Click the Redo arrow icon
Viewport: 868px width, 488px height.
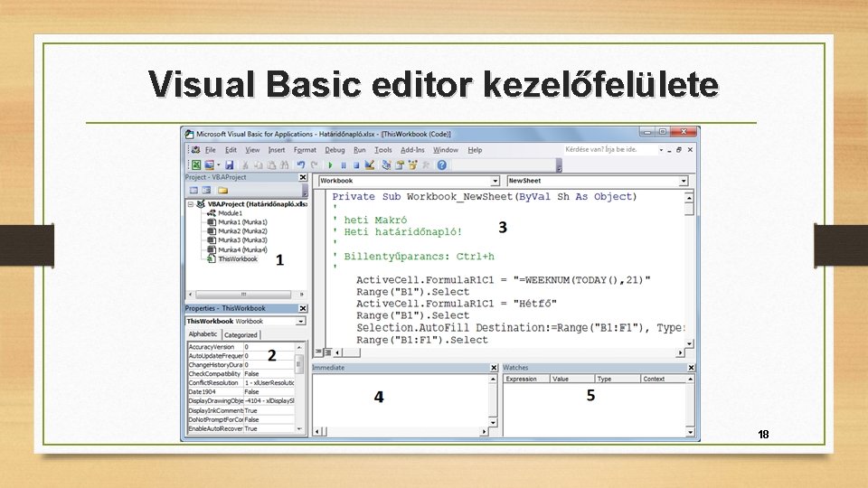[315, 164]
